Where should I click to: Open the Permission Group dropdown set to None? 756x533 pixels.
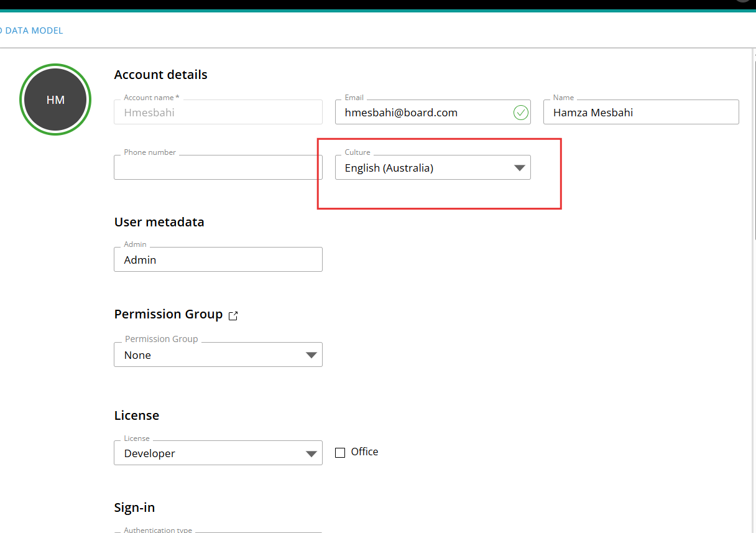218,355
